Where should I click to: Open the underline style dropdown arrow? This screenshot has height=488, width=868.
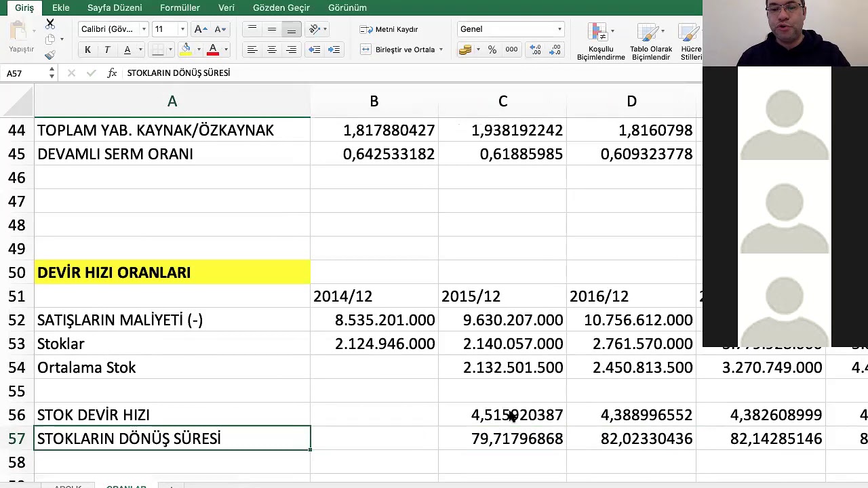[140, 49]
